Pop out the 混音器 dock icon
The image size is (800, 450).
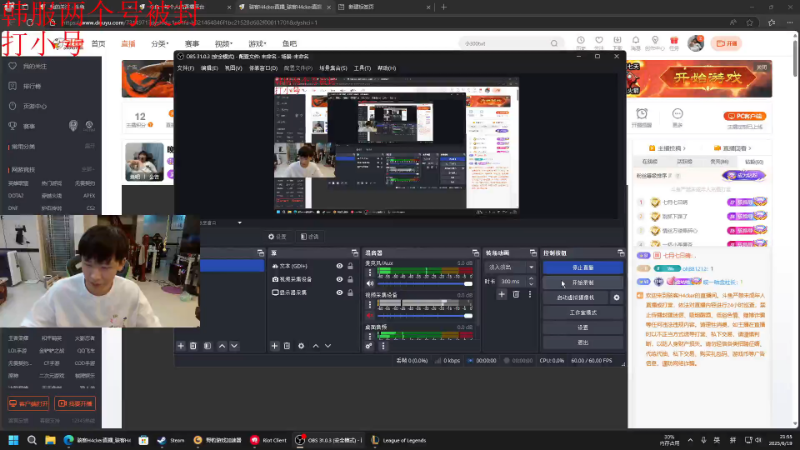click(476, 253)
